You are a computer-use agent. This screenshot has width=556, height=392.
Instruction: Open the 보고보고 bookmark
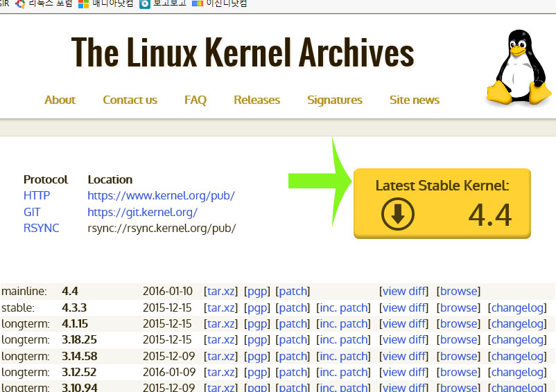[x=163, y=4]
